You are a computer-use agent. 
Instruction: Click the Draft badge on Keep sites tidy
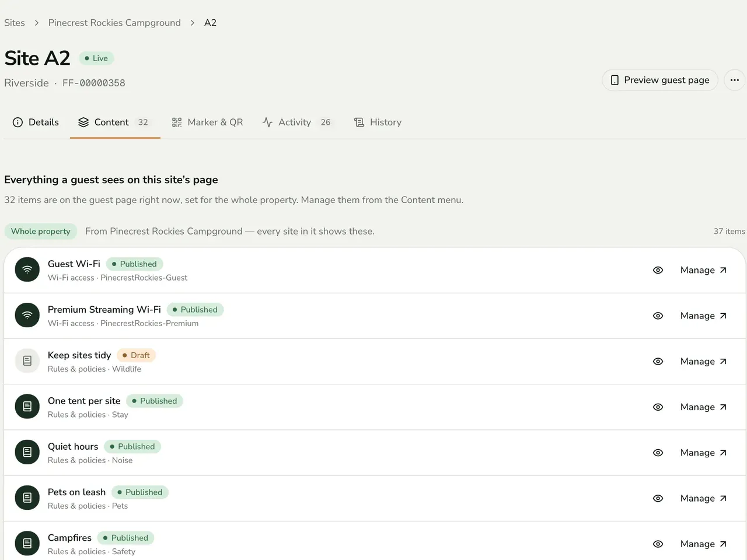[137, 355]
